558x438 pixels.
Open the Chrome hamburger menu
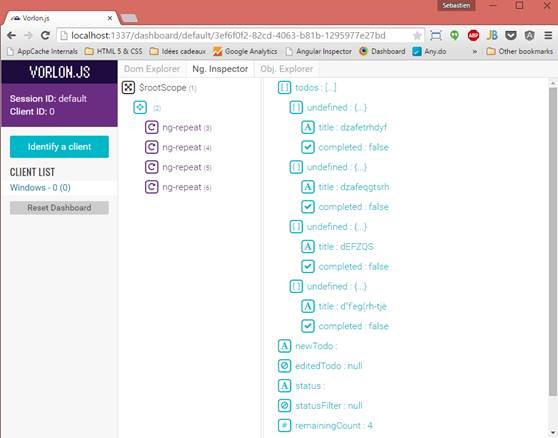548,35
